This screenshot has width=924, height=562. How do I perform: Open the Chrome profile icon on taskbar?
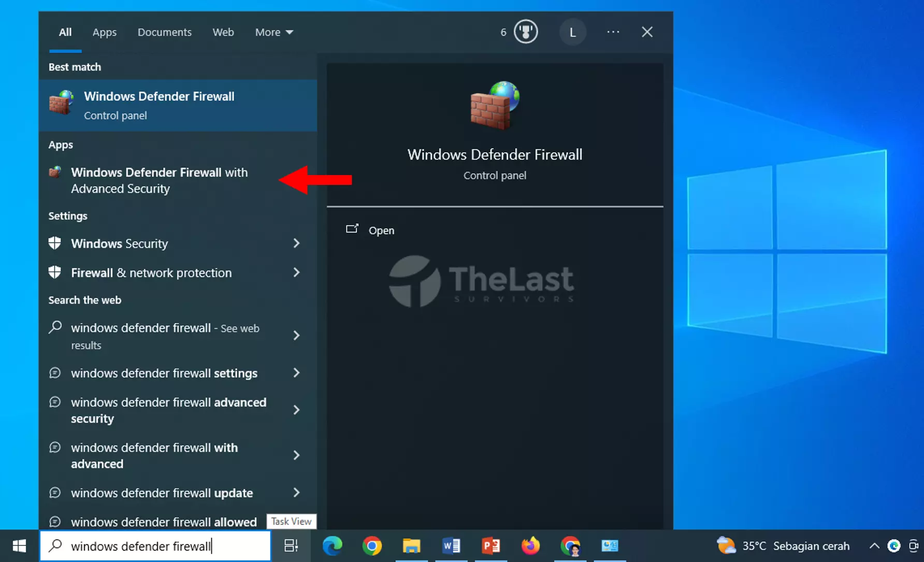(570, 546)
